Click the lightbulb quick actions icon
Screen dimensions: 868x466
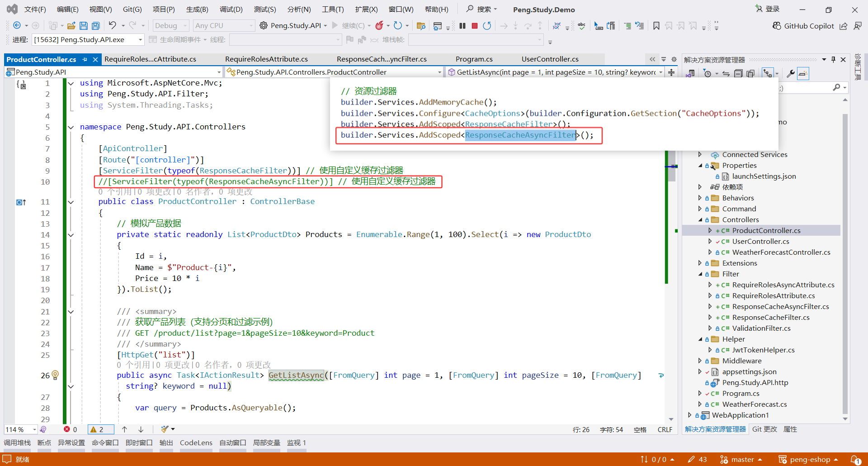tap(55, 375)
